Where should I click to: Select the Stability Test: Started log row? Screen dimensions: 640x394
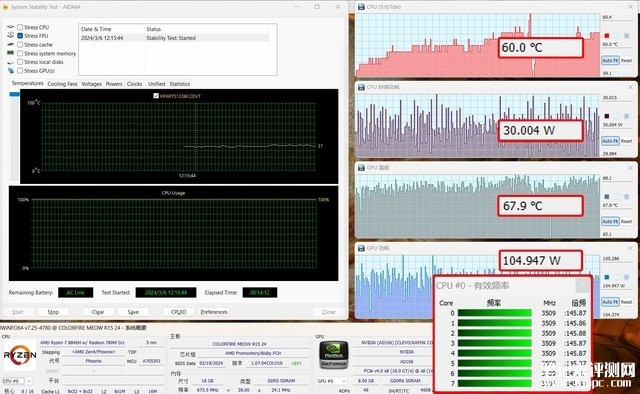click(174, 38)
